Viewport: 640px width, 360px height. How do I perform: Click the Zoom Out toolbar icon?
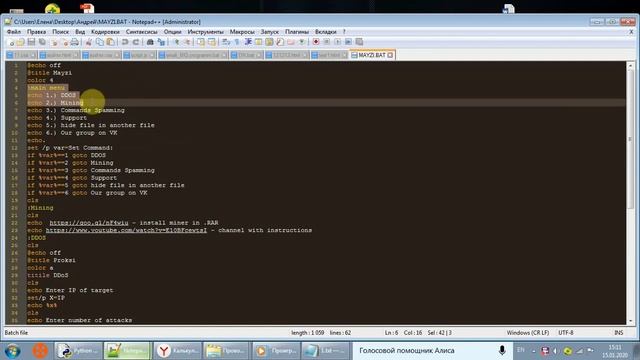click(187, 42)
